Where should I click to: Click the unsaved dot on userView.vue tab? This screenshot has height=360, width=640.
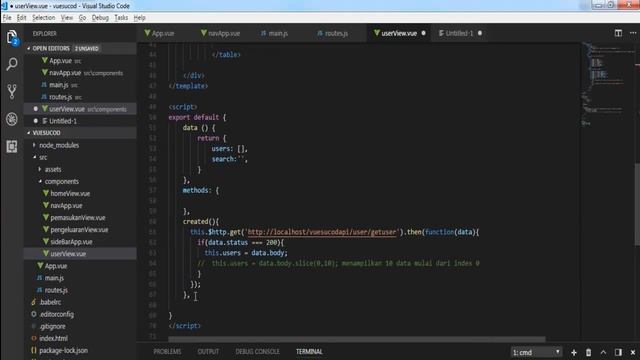[423, 33]
